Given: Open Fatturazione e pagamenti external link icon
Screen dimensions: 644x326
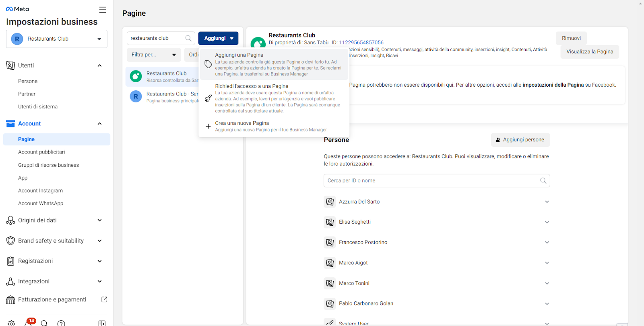Looking at the screenshot, I should (x=104, y=299).
